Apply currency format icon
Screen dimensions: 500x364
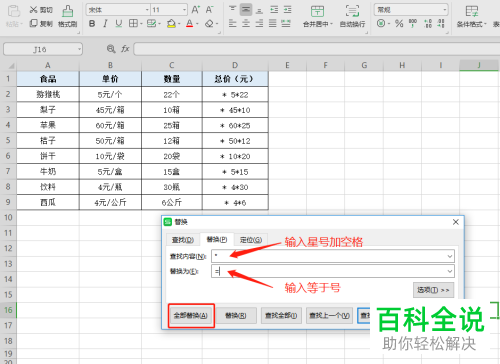point(381,24)
